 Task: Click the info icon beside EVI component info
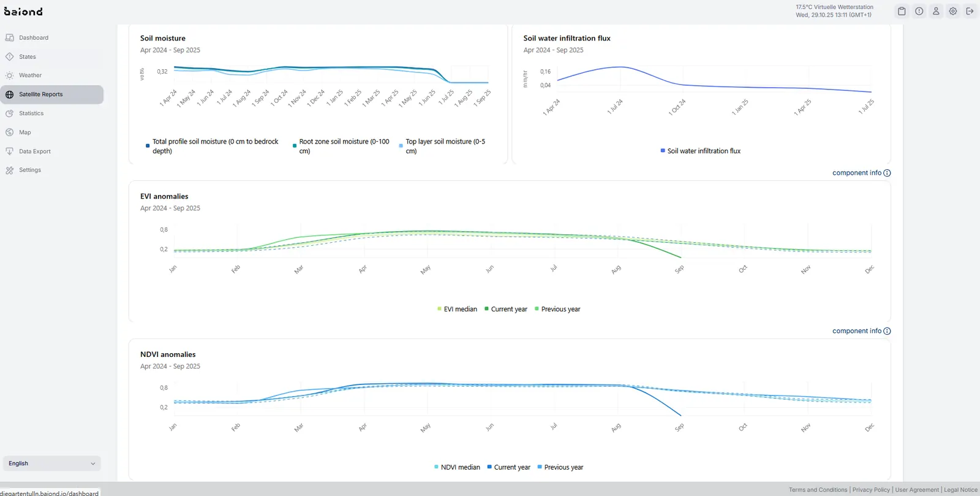point(887,173)
